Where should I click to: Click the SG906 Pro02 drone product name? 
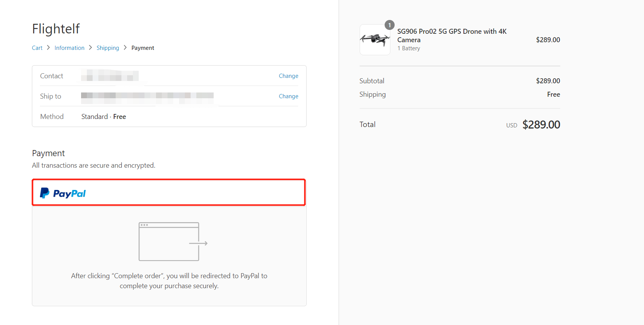[x=452, y=36]
